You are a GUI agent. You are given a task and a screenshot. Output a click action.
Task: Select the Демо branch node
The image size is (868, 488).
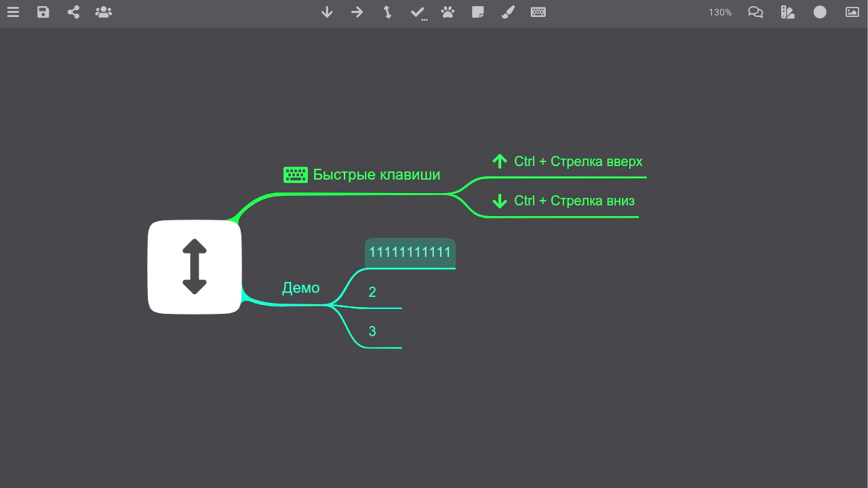300,288
